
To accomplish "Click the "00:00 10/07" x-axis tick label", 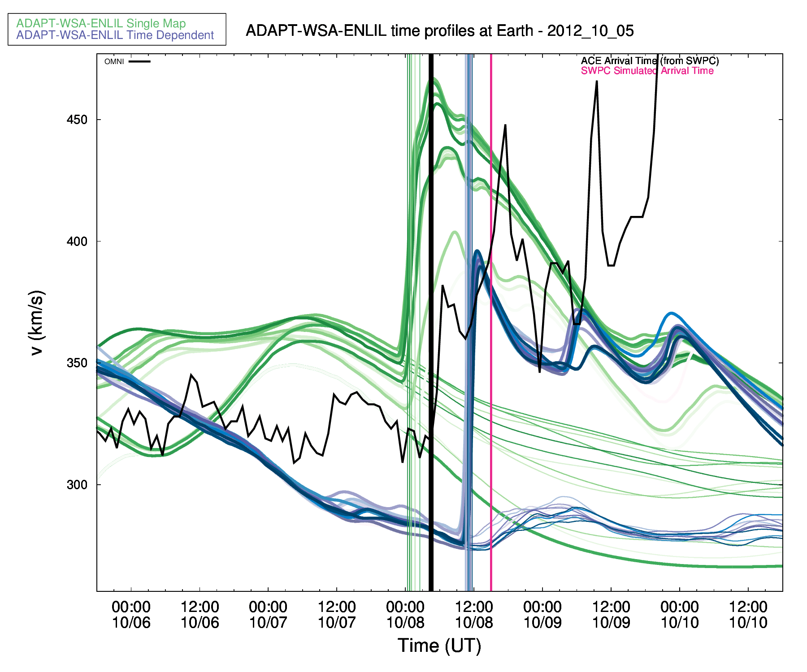I will click(x=268, y=615).
